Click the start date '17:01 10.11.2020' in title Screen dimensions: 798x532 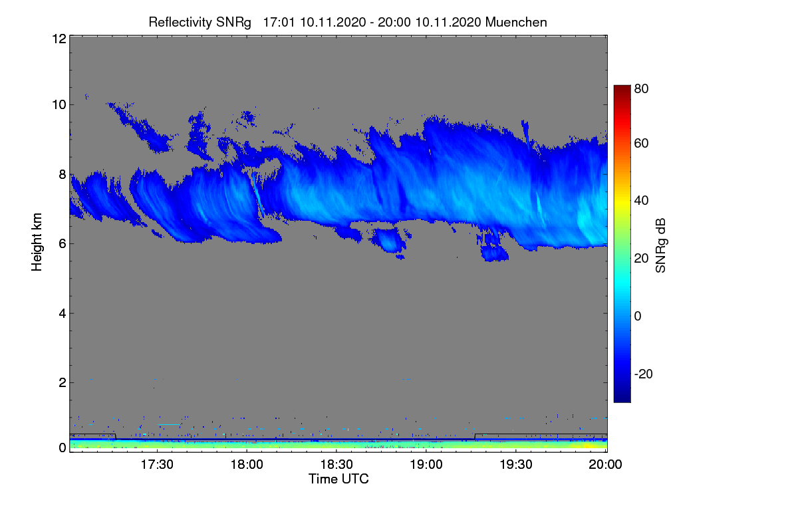pyautogui.click(x=315, y=22)
